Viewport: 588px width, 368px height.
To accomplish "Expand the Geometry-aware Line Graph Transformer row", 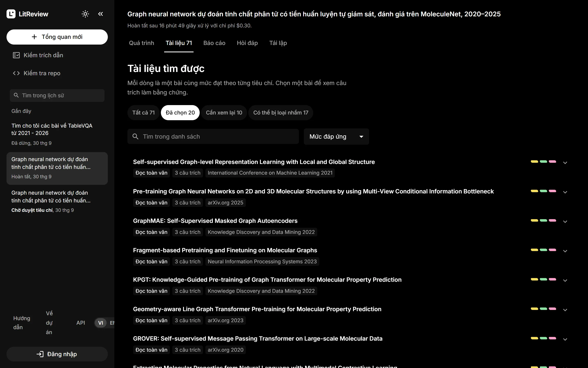I will 565,310.
